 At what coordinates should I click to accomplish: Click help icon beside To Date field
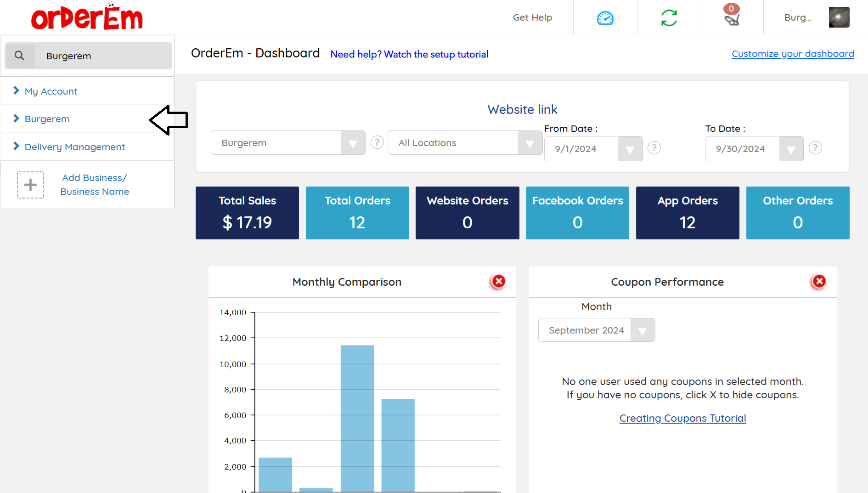(x=815, y=148)
